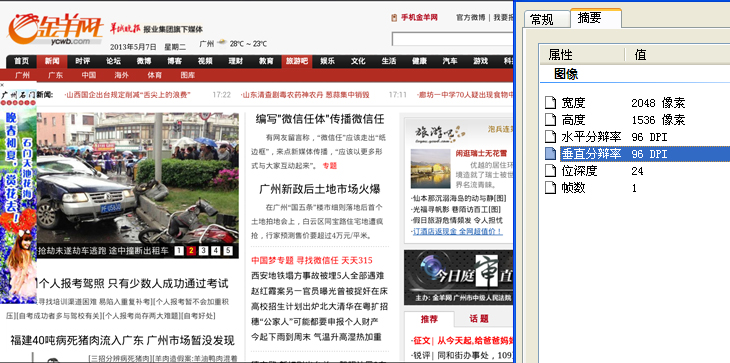730x363 pixels.
Task: Click the Guangzhou weather cloud icon
Action: (222, 43)
